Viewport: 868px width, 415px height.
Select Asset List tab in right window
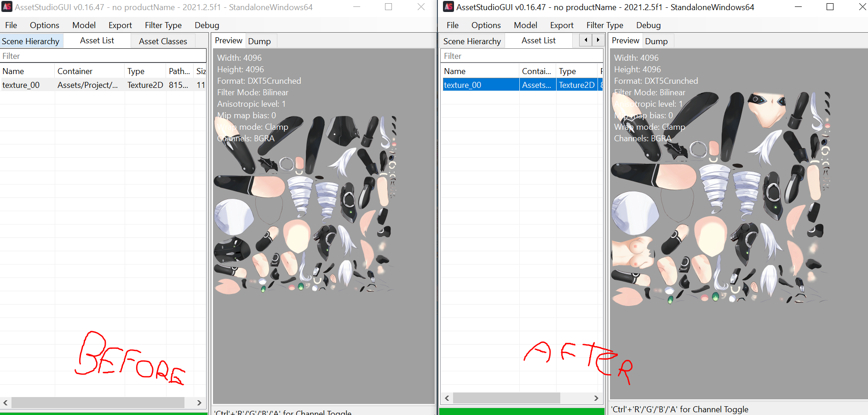539,40
